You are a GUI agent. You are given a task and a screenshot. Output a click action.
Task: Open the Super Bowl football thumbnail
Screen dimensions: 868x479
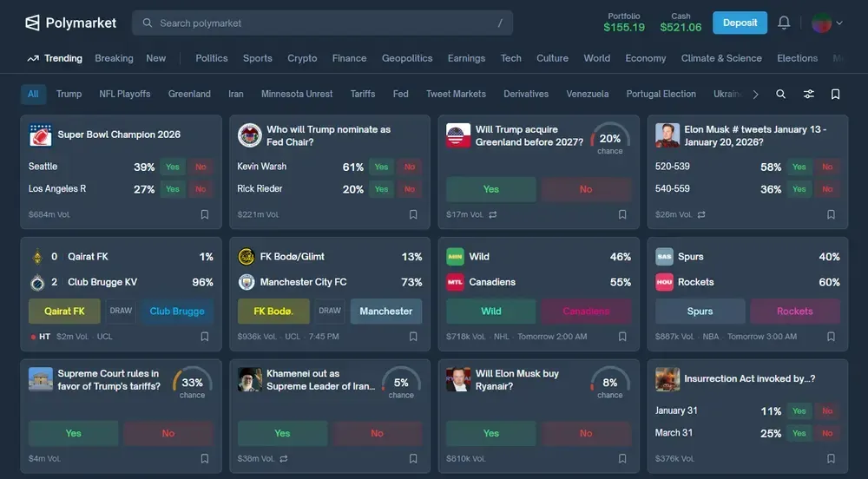click(x=41, y=135)
